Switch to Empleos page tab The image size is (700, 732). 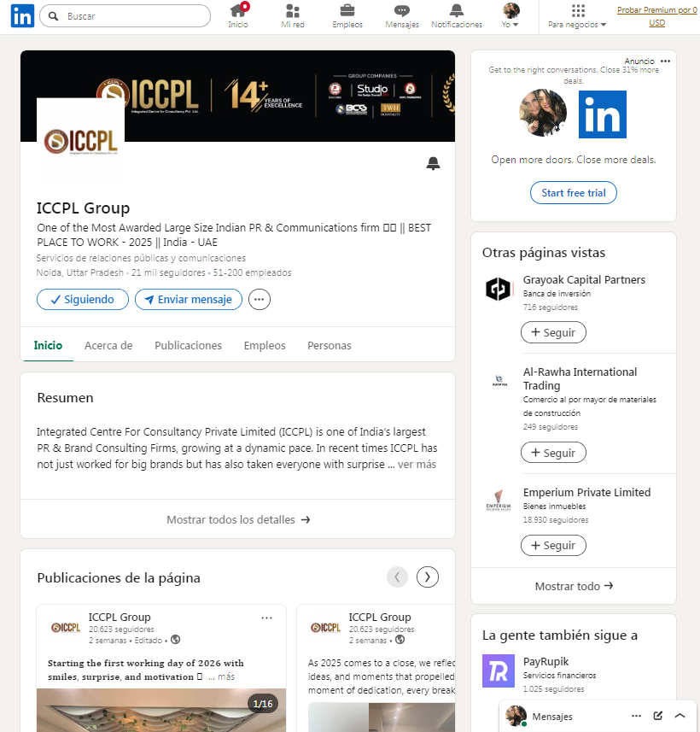(x=265, y=345)
